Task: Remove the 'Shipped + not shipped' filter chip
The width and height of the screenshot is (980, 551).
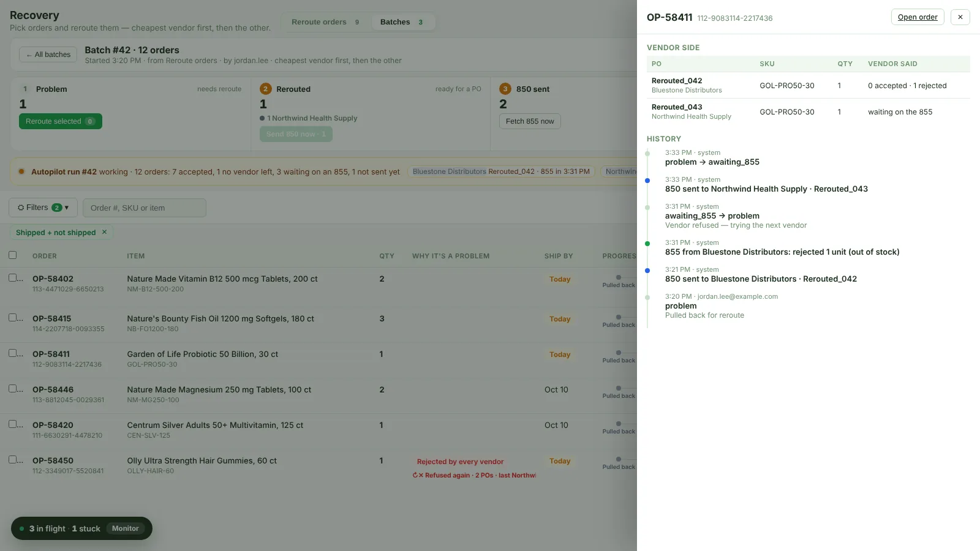Action: (104, 232)
